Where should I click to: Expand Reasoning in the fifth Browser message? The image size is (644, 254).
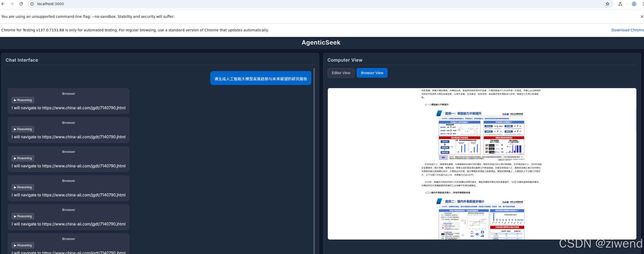coord(23,216)
